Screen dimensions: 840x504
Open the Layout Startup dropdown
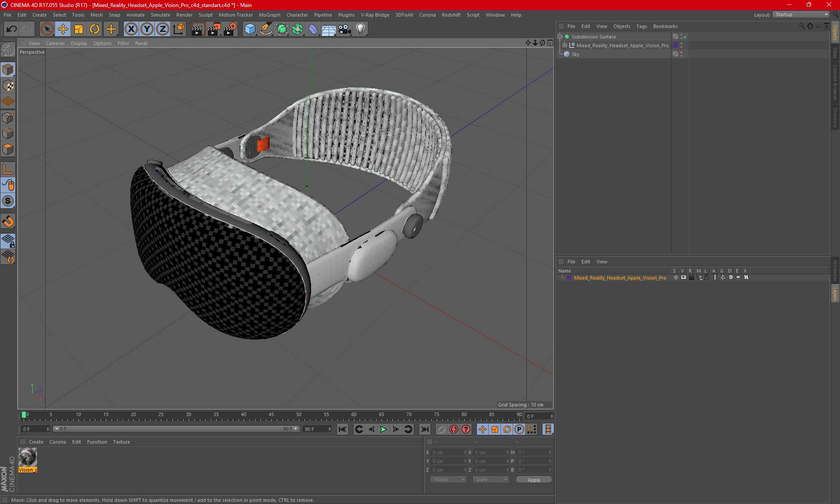pos(801,14)
